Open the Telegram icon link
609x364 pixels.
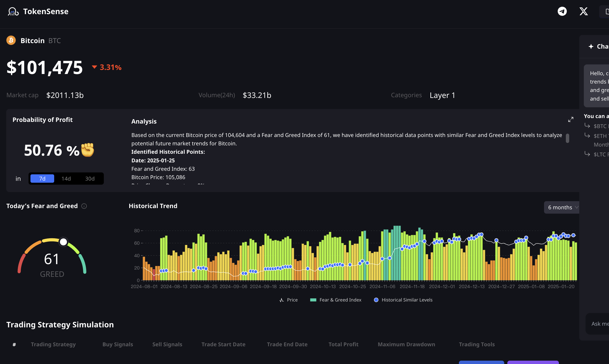pyautogui.click(x=562, y=11)
